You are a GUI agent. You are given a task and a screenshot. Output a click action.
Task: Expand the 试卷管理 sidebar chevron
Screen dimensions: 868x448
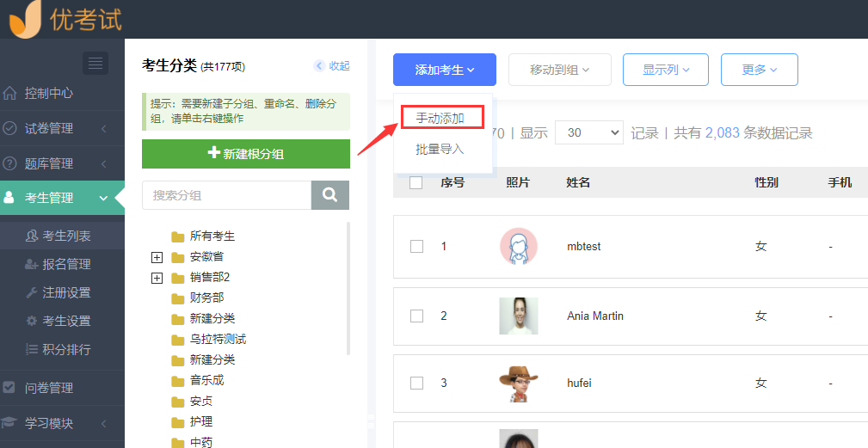click(x=103, y=129)
